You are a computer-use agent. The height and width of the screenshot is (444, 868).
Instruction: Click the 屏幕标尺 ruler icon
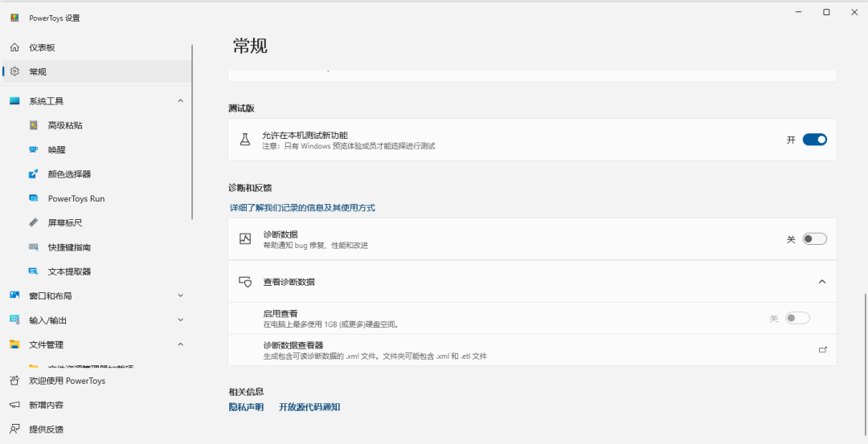coord(34,223)
